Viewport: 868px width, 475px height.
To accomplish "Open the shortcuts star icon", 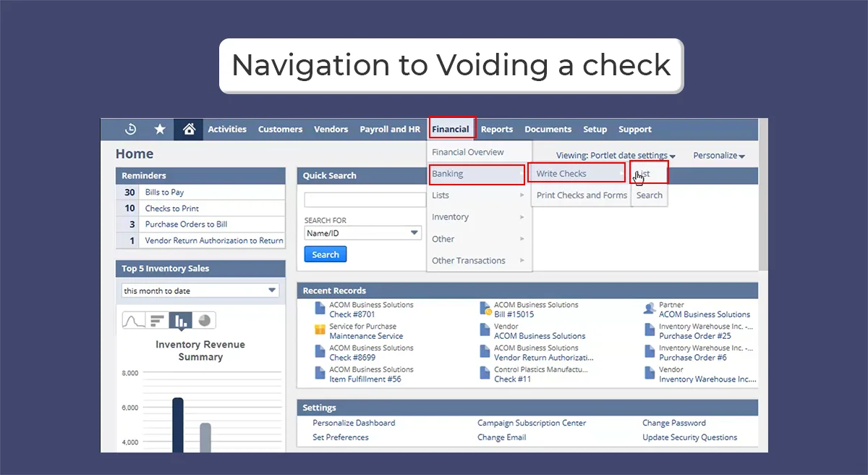I will pos(160,129).
